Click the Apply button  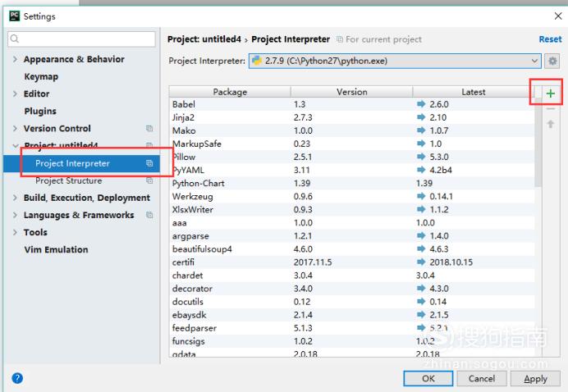[535, 379]
